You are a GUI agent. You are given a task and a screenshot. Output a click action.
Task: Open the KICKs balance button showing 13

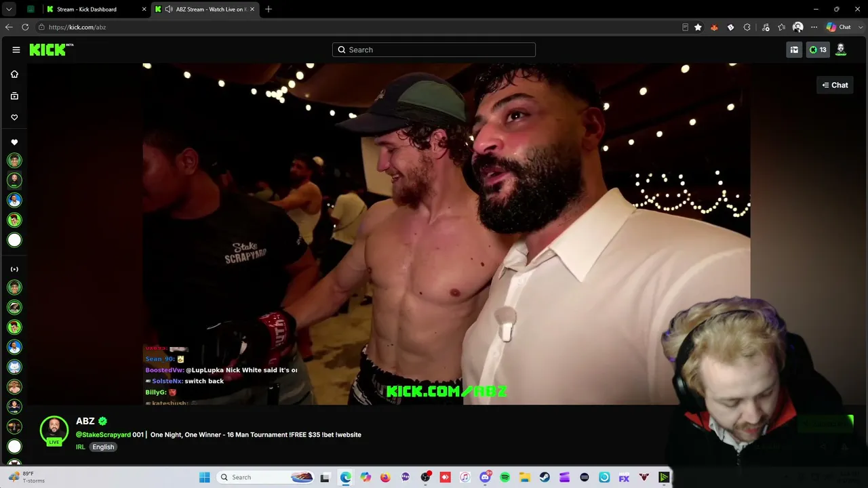click(x=818, y=49)
